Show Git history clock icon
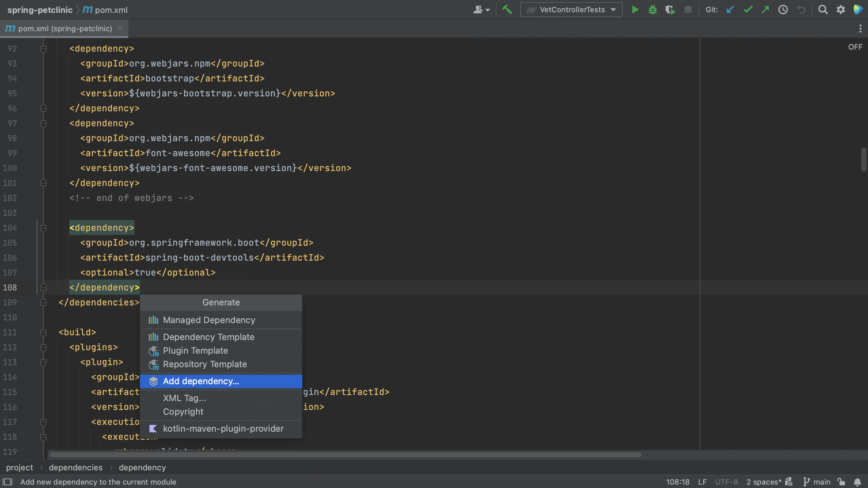868x488 pixels. coord(783,10)
